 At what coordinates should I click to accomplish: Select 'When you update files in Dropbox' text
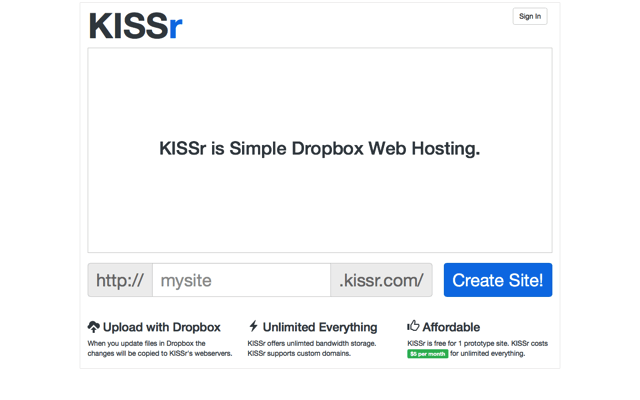tap(141, 344)
